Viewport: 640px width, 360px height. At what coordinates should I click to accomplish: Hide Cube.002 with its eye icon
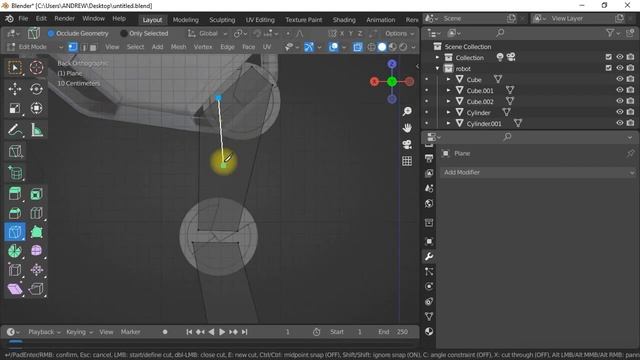pyautogui.click(x=620, y=101)
